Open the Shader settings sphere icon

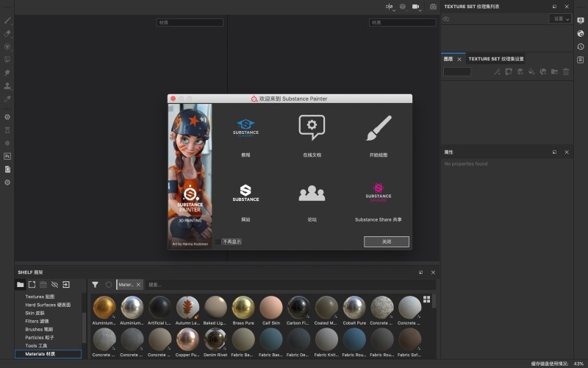pos(581,33)
